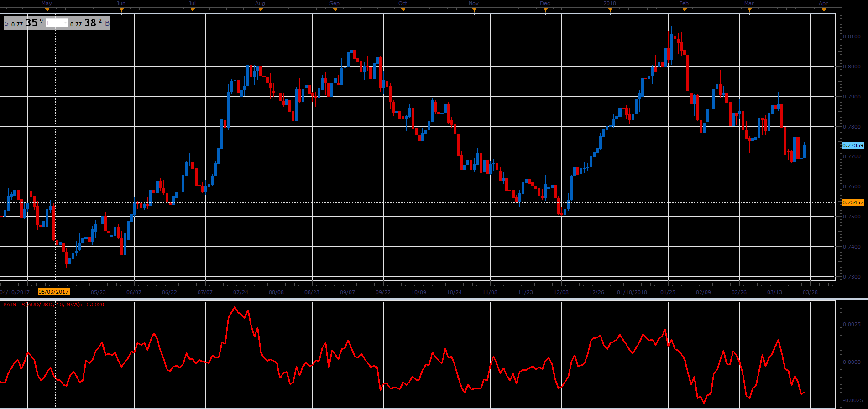Click the 0.7500 price axis label
Screen dimensions: 868x409
[x=852, y=217]
